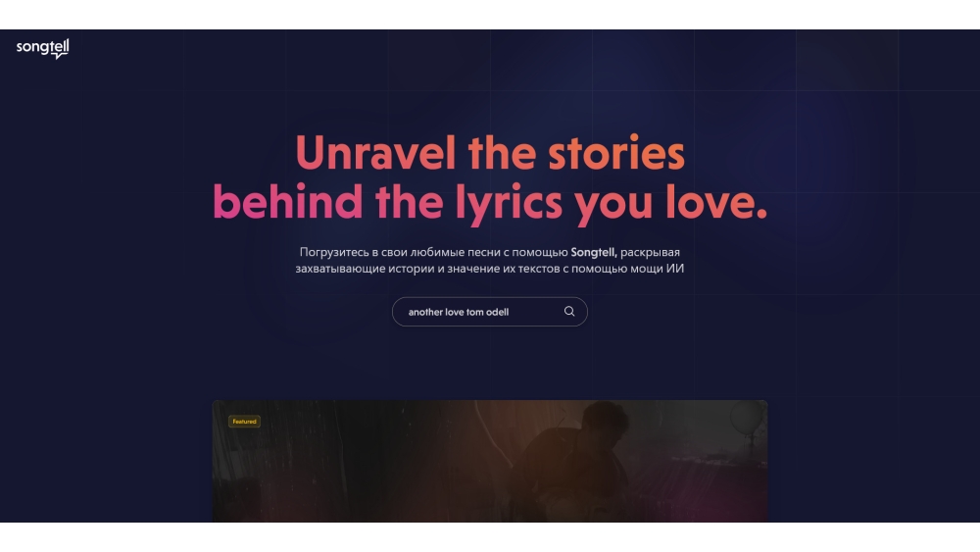This screenshot has width=980, height=552.
Task: Click the yellow Featured badge
Action: pos(244,422)
